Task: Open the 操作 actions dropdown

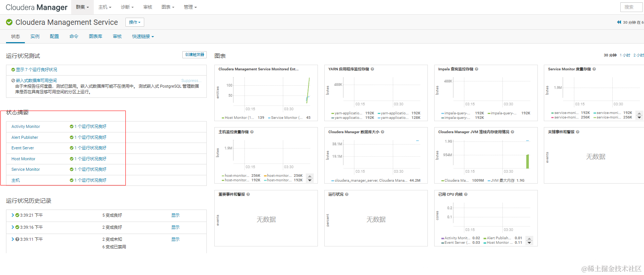Action: (135, 22)
